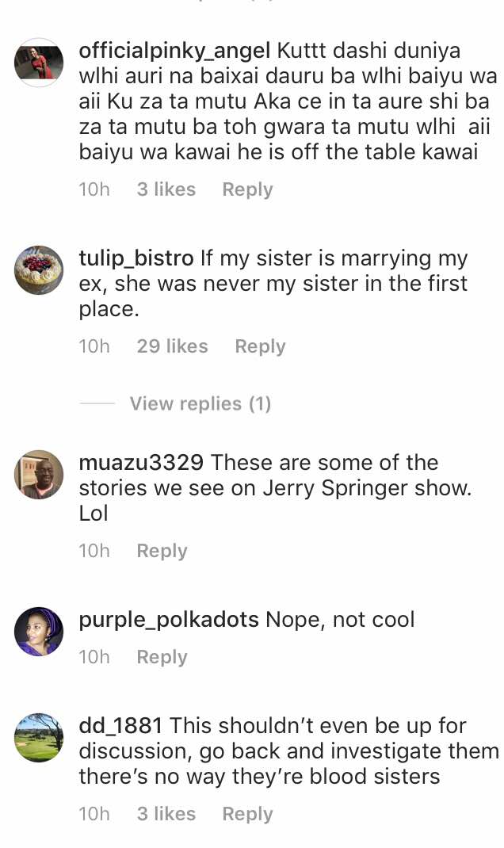Reply to muazu3329's Jerry Springer comment
This screenshot has width=504, height=848.
point(162,552)
